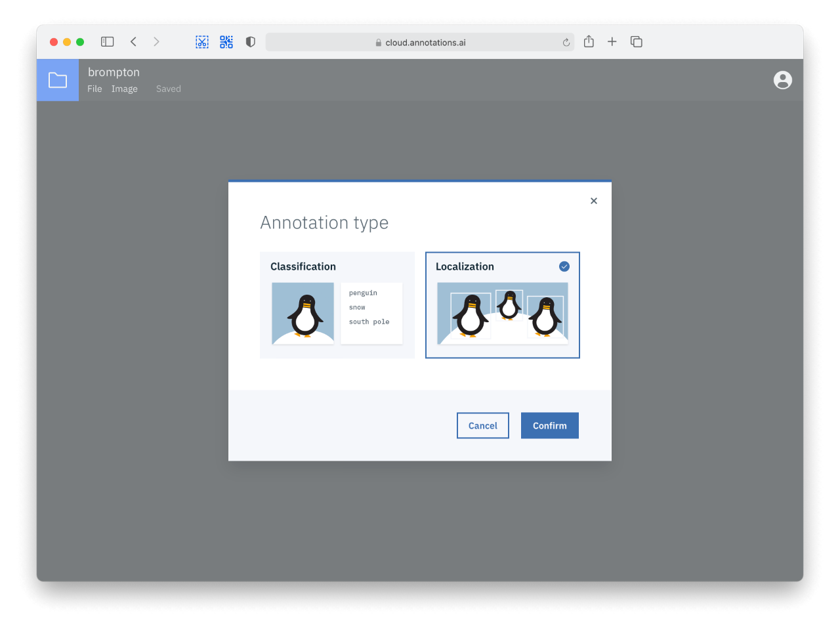Reload the page using refresh icon

point(566,43)
